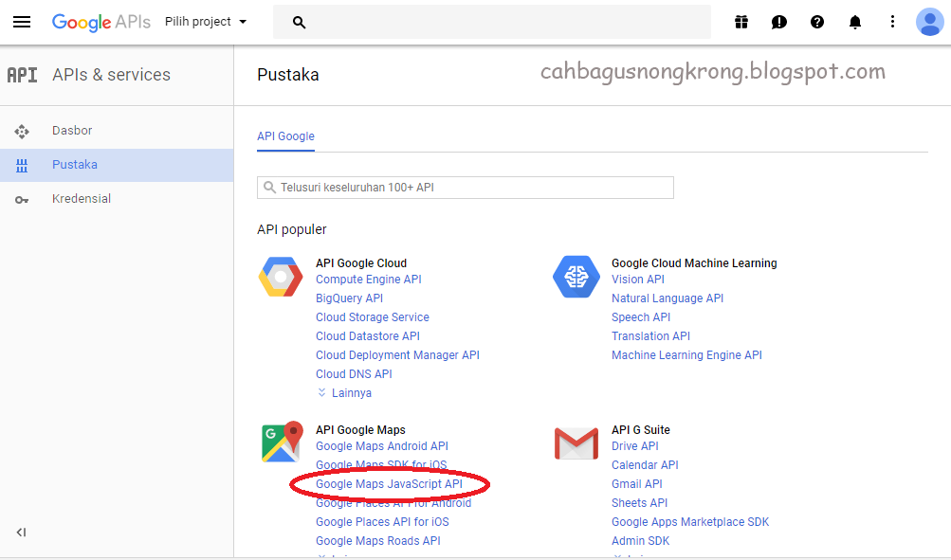
Task: Select the API Google tab
Action: [285, 136]
